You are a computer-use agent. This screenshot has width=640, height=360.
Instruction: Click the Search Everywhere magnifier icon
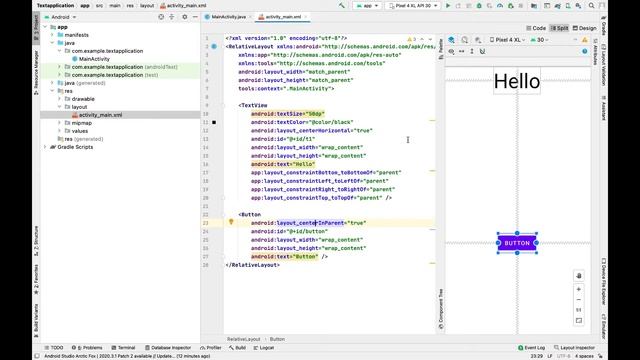coord(591,6)
